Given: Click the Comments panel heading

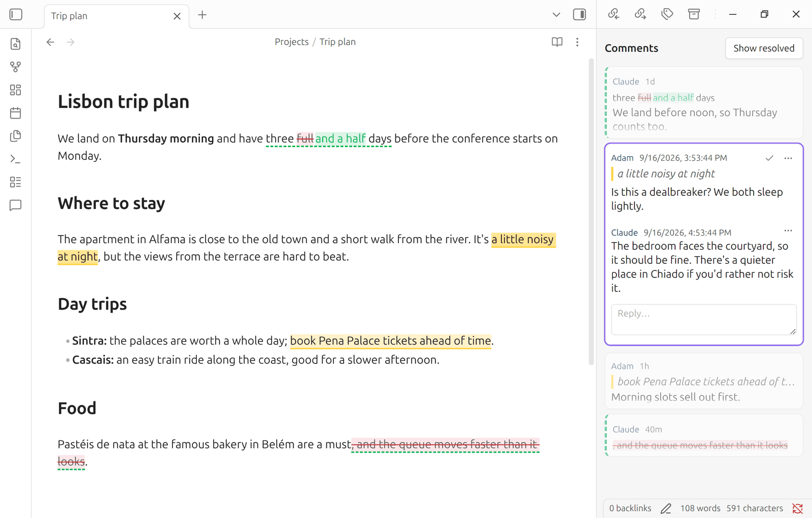Looking at the screenshot, I should point(631,48).
